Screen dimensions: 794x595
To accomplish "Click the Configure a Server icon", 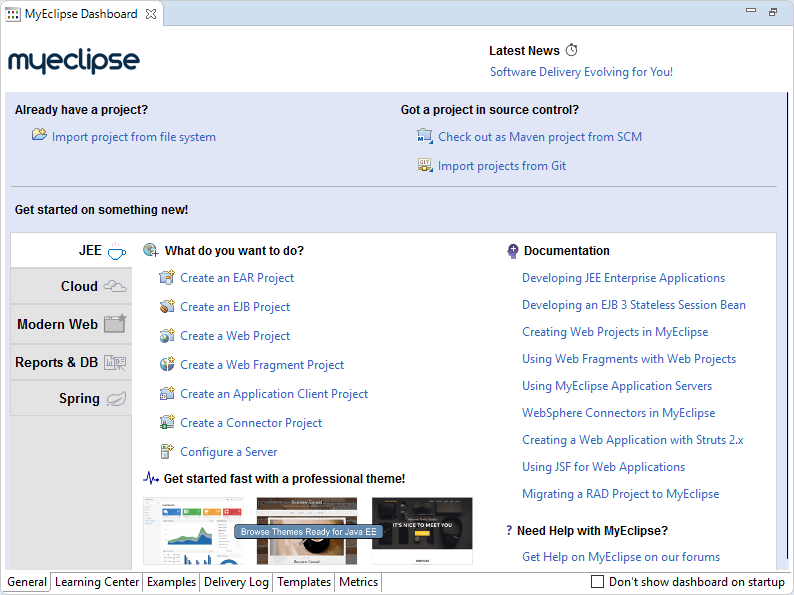I will tap(167, 452).
